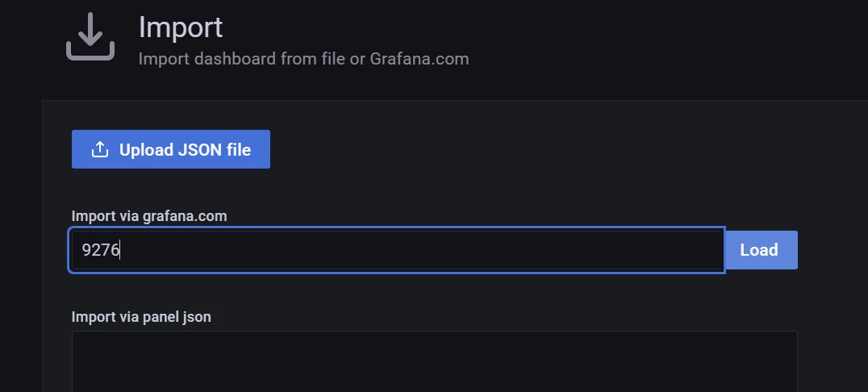Click the "Upload JSON file" button text
The image size is (868, 392).
[x=185, y=150]
